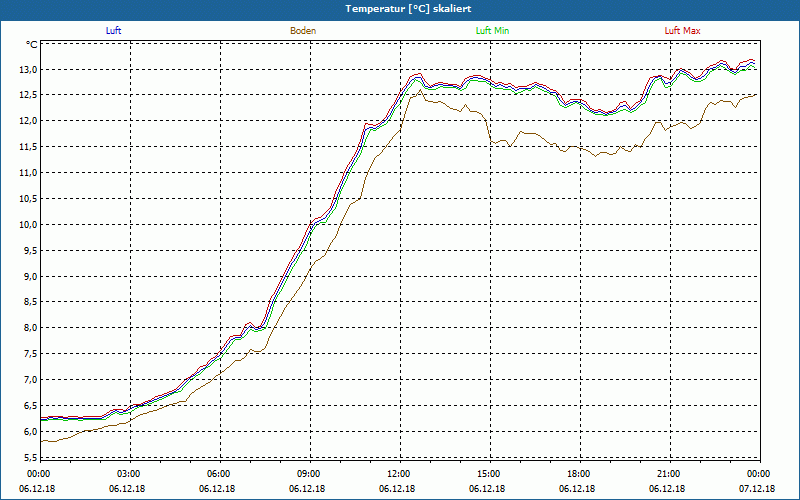The width and height of the screenshot is (800, 500).
Task: Click the '12,0' y-axis value
Action: [28, 121]
